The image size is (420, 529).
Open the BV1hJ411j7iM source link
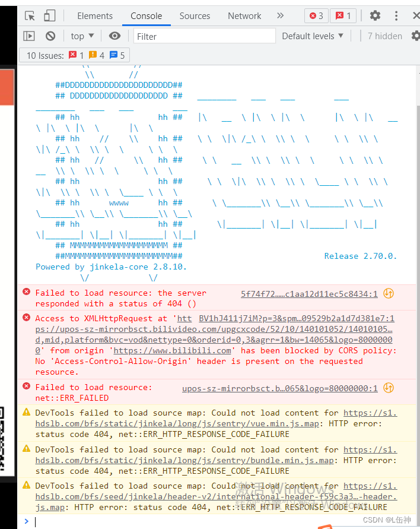pos(297,318)
